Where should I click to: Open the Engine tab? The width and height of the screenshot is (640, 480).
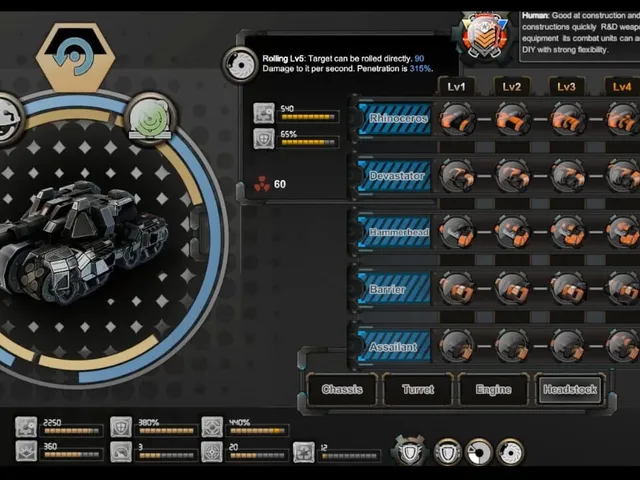pyautogui.click(x=493, y=389)
